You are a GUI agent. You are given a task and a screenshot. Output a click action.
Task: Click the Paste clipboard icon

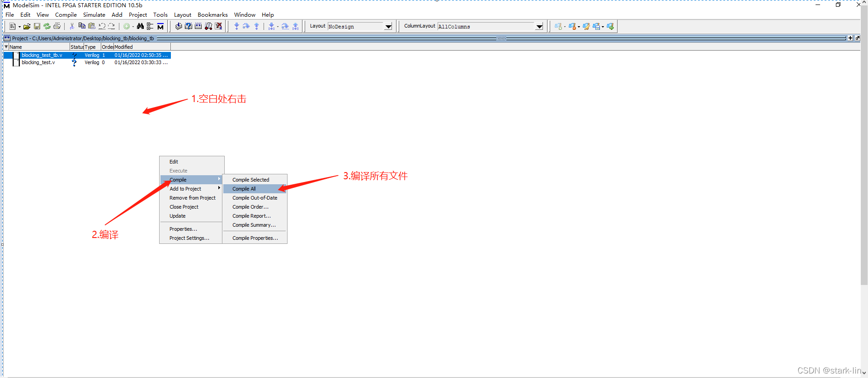tap(92, 26)
